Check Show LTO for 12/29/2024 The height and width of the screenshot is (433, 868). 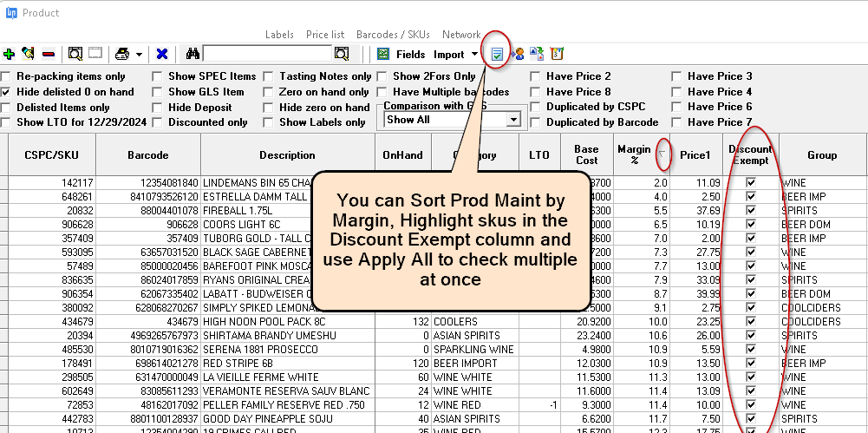pos(6,122)
